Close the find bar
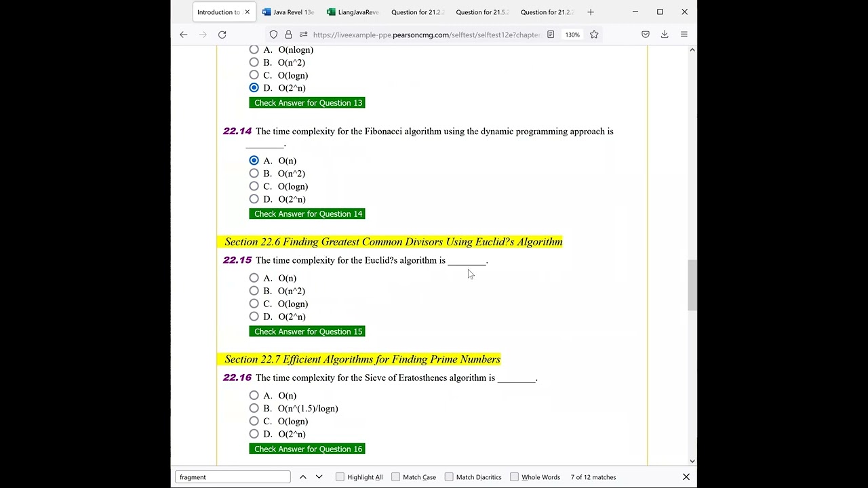This screenshot has width=868, height=488. tap(686, 477)
